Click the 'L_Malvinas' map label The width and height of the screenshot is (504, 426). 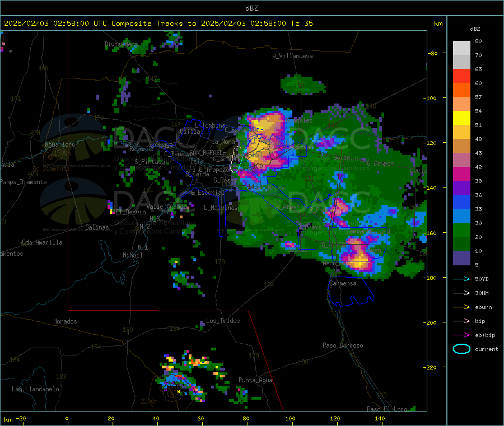pyautogui.click(x=221, y=208)
